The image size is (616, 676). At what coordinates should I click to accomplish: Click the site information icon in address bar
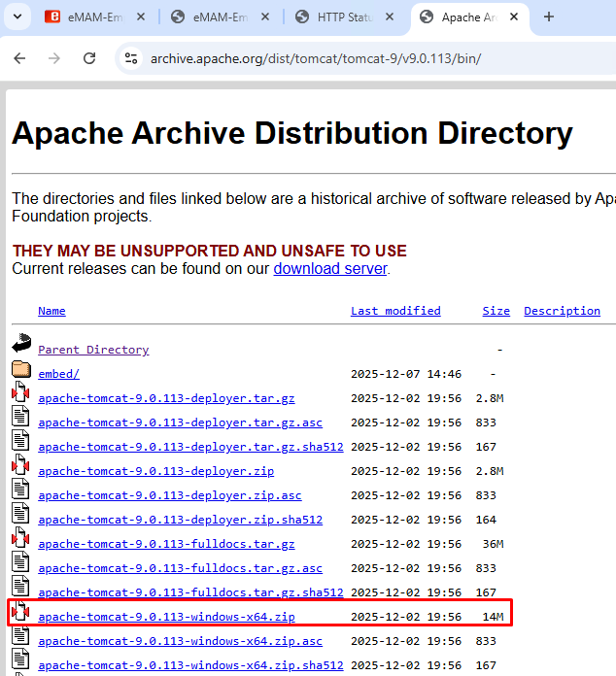(x=131, y=58)
